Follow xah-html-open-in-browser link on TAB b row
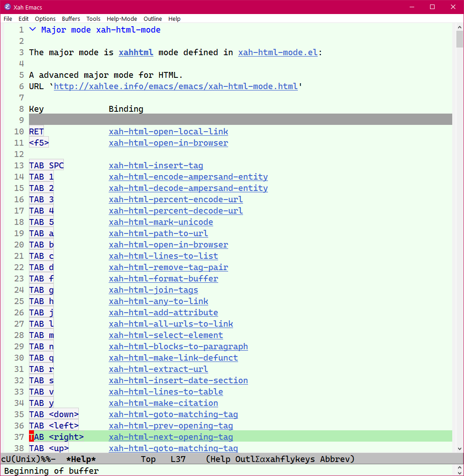The height and width of the screenshot is (476, 464). [168, 245]
